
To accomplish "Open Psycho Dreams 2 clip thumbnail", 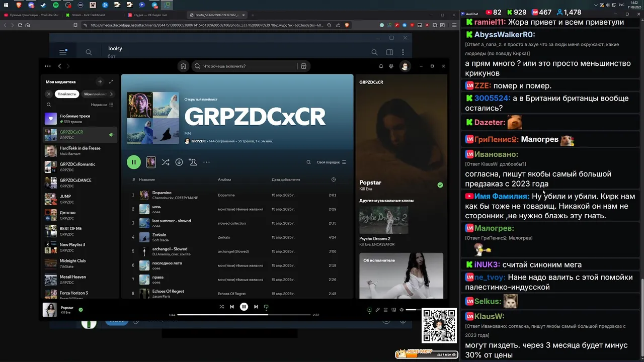I will click(x=384, y=220).
